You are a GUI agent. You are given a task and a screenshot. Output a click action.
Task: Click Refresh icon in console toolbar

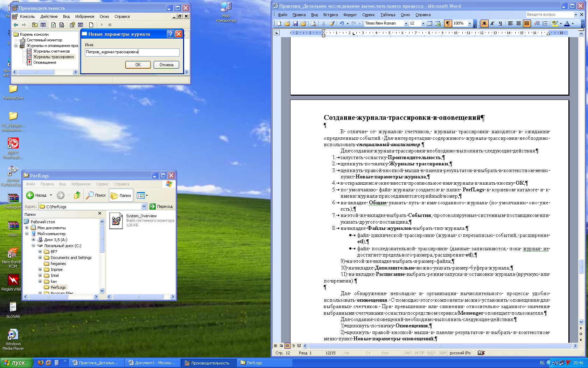coord(53,25)
